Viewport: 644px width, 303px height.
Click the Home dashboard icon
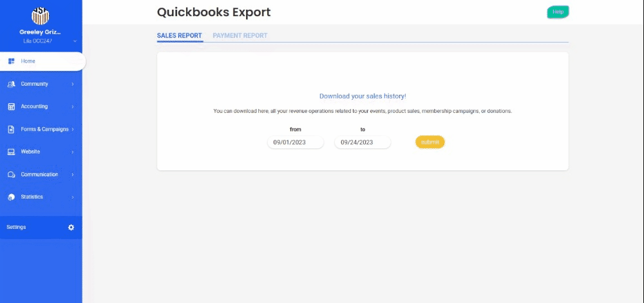coord(11,61)
